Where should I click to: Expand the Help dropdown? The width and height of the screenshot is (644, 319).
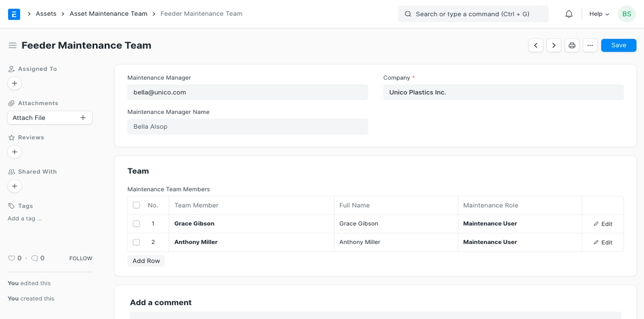(599, 14)
